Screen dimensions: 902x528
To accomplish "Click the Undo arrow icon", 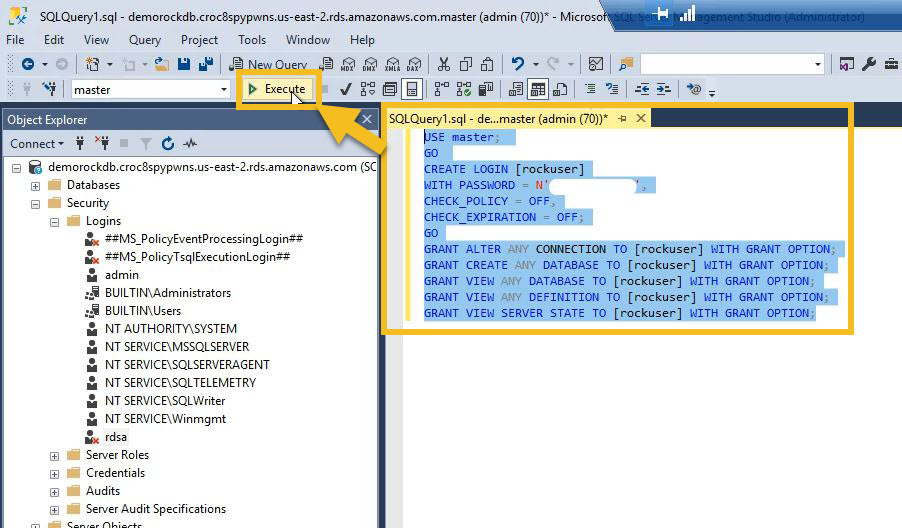I will (518, 64).
